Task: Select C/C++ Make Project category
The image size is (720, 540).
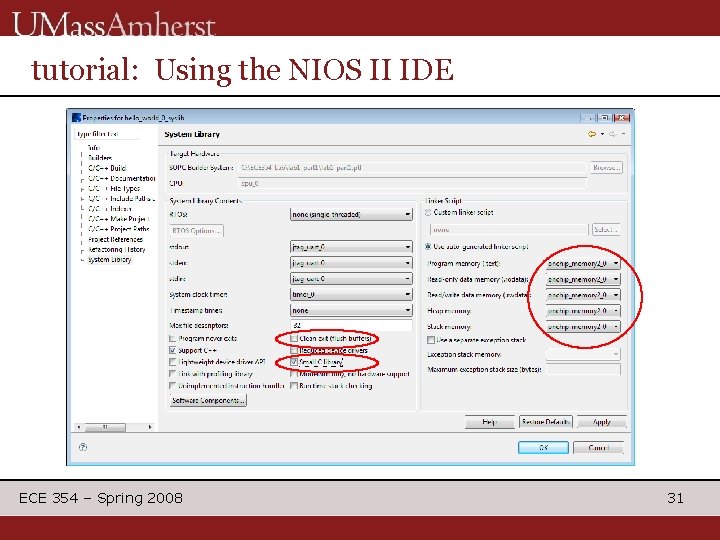Action: click(119, 219)
